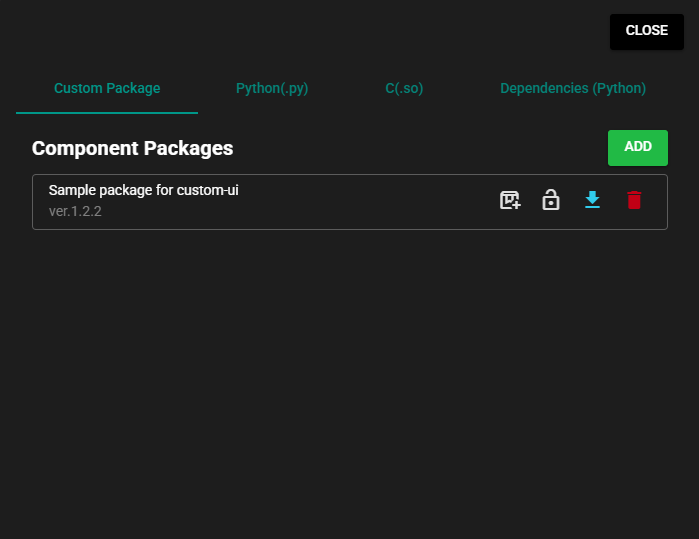The height and width of the screenshot is (539, 699).
Task: Go to Dependencies (Python) tab
Action: coord(573,88)
